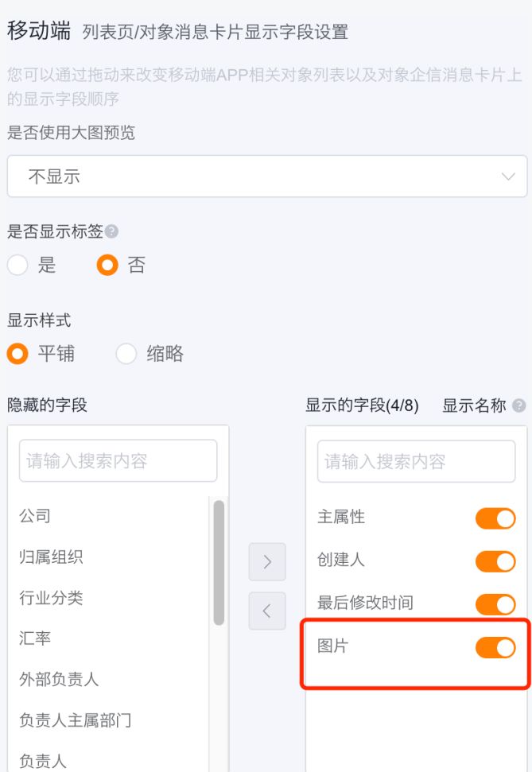
Task: Move field right with the > arrow button
Action: pyautogui.click(x=267, y=562)
